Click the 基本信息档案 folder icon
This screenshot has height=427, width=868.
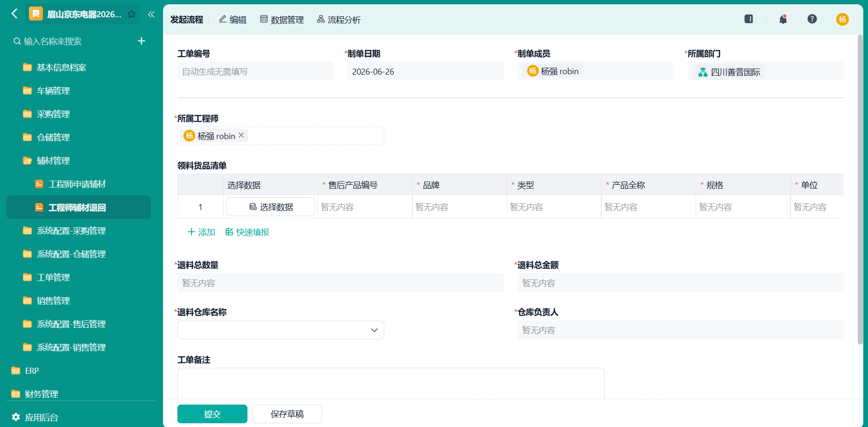(x=28, y=67)
